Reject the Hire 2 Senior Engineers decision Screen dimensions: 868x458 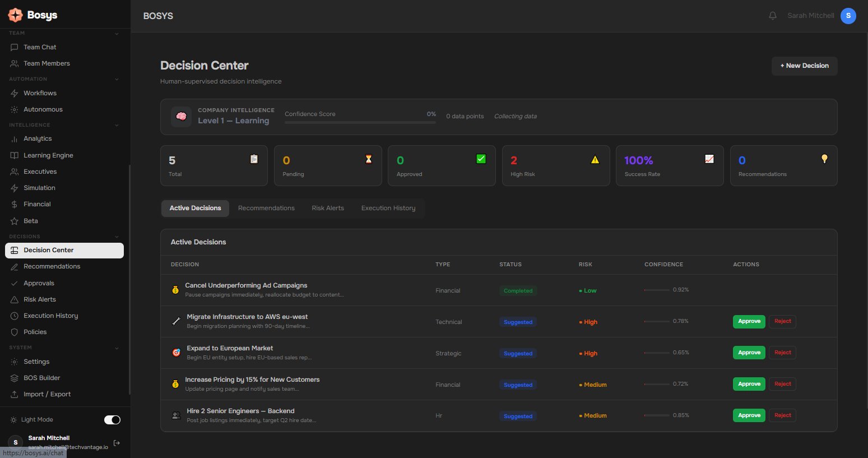(782, 415)
